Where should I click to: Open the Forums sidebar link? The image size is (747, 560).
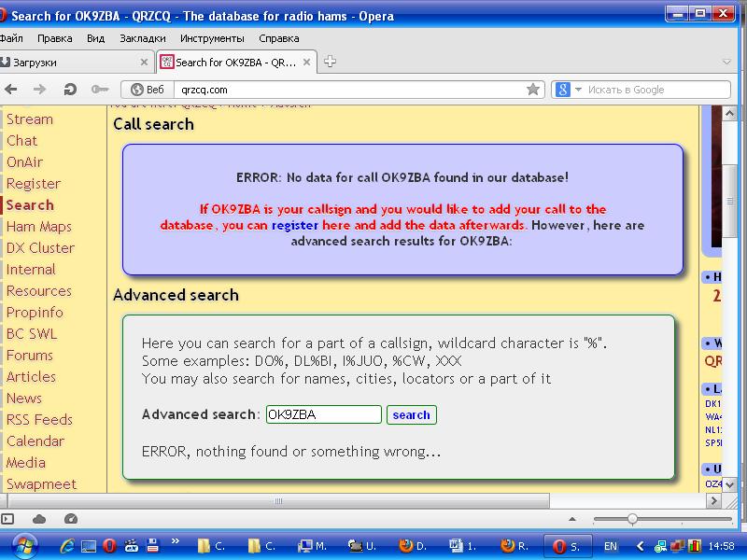30,355
